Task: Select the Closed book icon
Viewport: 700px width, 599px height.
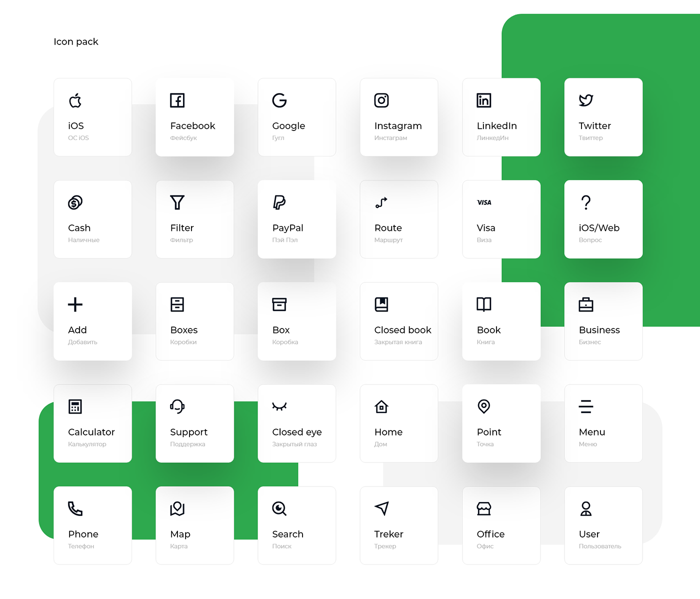Action: (381, 304)
